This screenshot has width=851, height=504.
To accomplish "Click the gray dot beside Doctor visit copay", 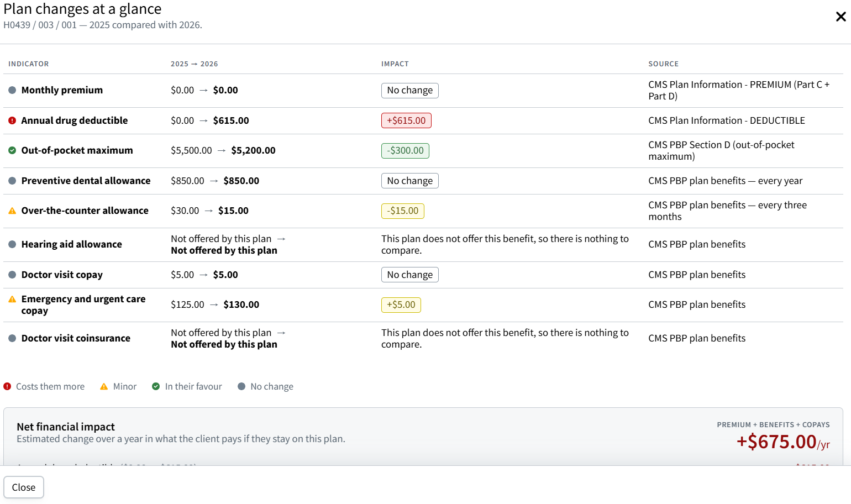I will pos(12,275).
